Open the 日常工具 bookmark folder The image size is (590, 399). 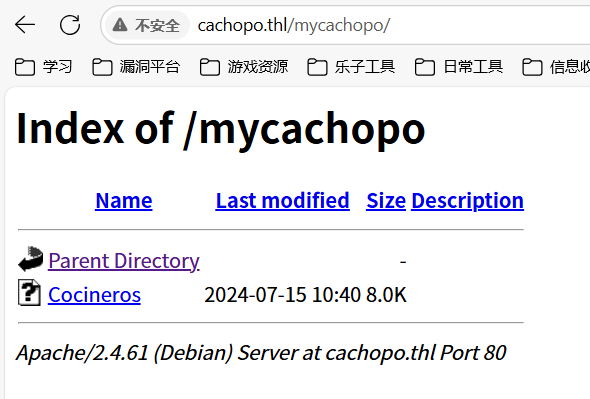[x=459, y=67]
